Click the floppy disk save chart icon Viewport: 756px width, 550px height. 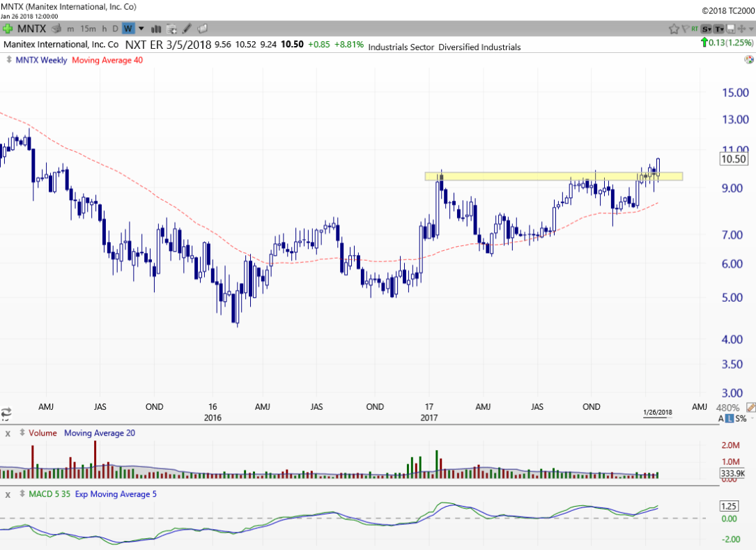[x=731, y=29]
